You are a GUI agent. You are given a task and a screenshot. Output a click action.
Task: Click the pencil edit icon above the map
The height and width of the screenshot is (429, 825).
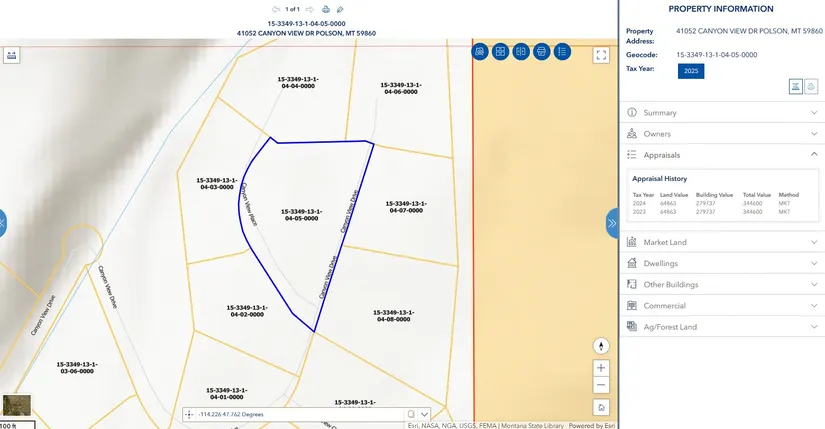pyautogui.click(x=340, y=9)
